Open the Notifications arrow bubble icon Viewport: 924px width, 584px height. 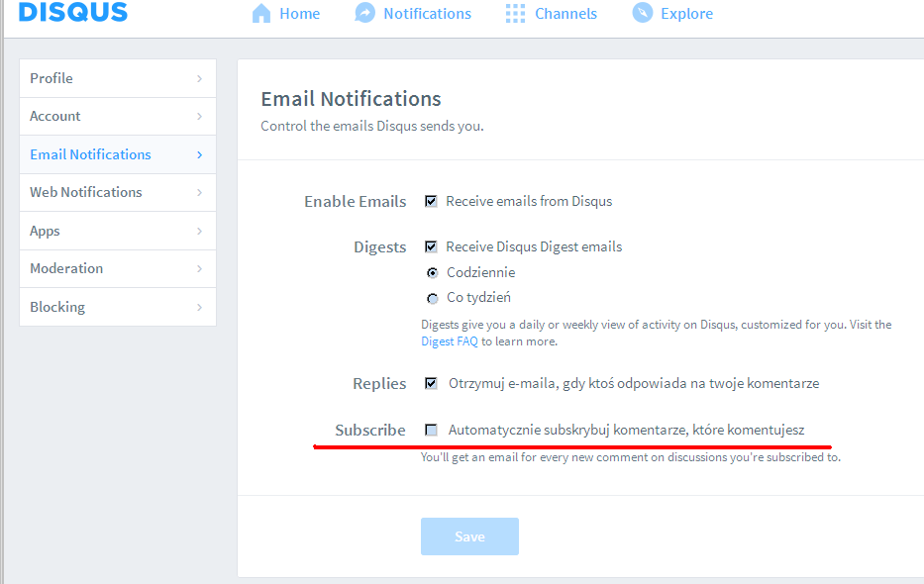364,13
